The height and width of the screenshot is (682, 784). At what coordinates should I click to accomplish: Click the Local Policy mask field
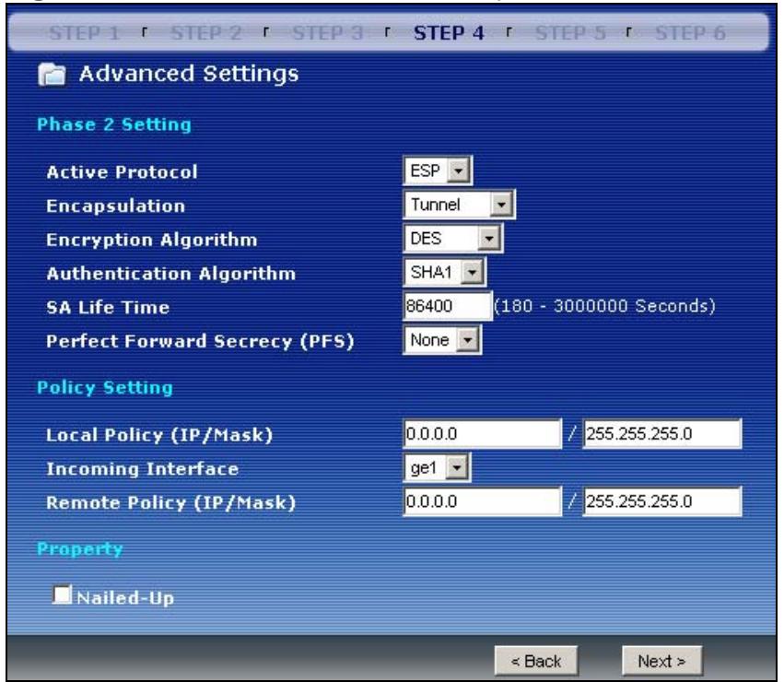click(662, 433)
